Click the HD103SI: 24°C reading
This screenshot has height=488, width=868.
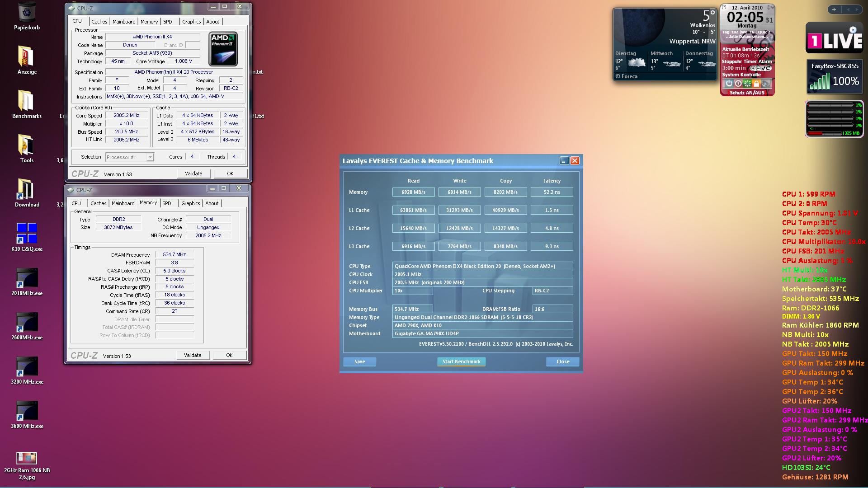pyautogui.click(x=806, y=468)
